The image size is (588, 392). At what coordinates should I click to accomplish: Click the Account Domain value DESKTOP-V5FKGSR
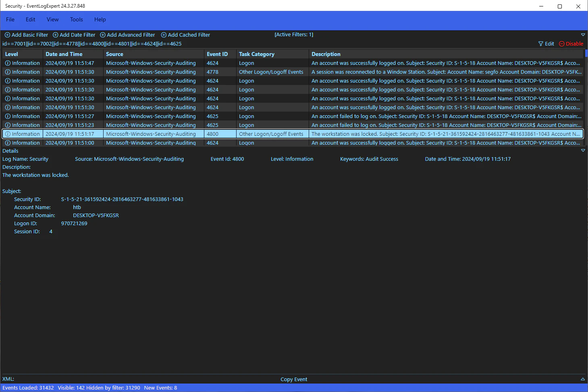point(96,216)
